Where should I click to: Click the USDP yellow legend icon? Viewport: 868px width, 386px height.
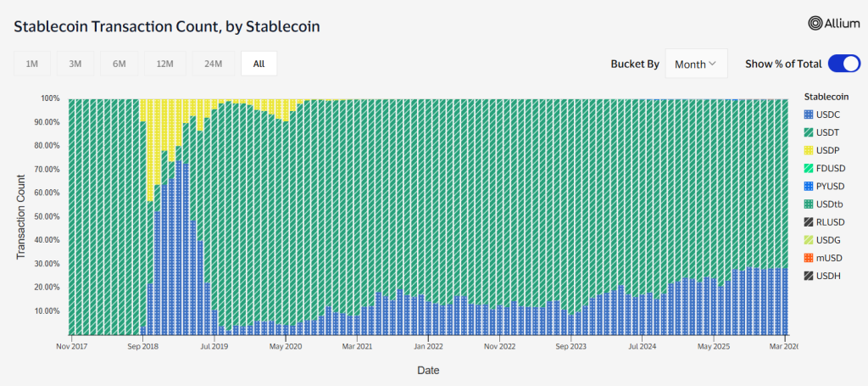pyautogui.click(x=808, y=150)
